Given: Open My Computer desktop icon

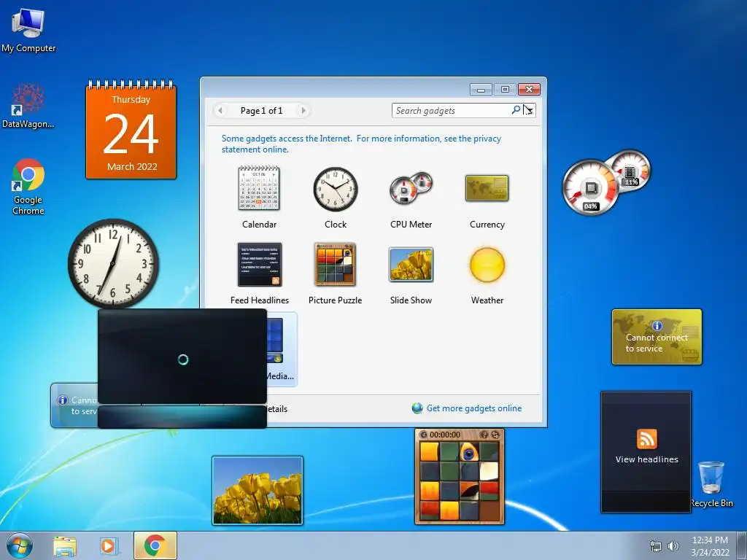Looking at the screenshot, I should coord(28,29).
